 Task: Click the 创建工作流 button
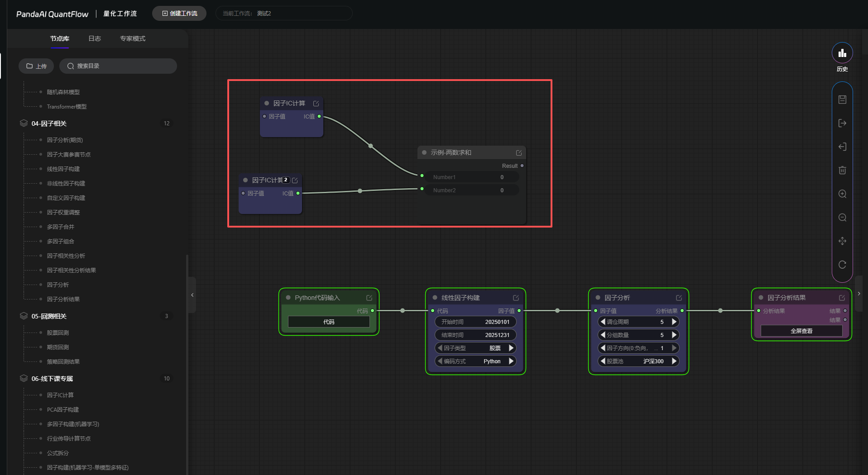point(179,14)
